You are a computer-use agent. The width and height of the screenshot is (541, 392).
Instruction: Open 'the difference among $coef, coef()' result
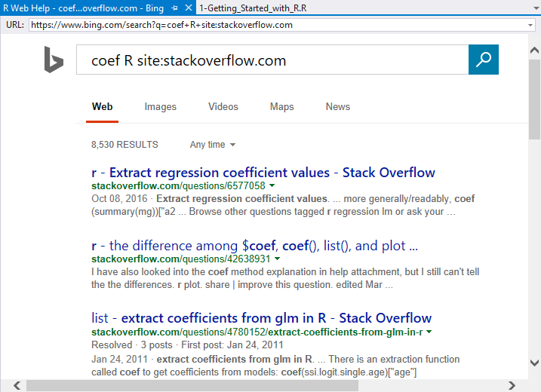click(254, 246)
